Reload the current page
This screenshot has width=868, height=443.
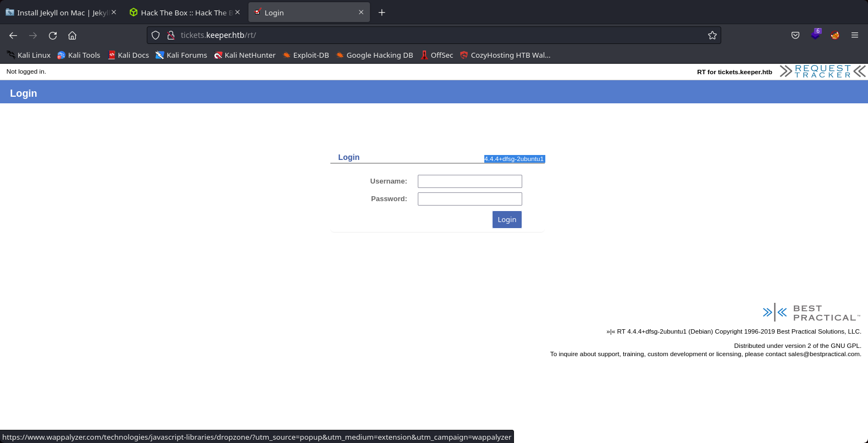tap(53, 35)
